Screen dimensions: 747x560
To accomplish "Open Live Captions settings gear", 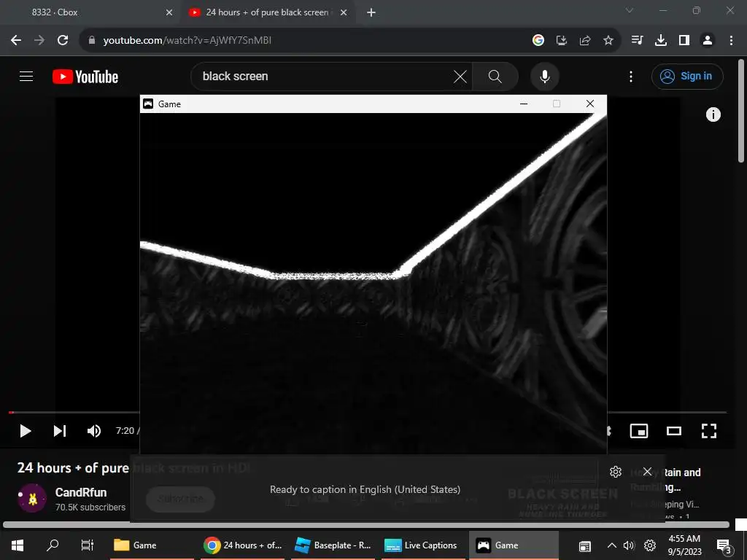I will (x=616, y=472).
